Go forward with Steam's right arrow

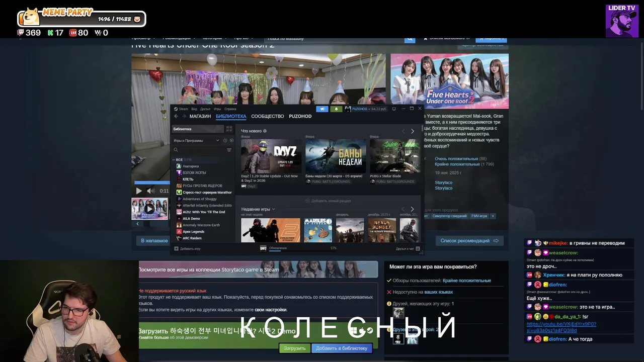click(184, 116)
